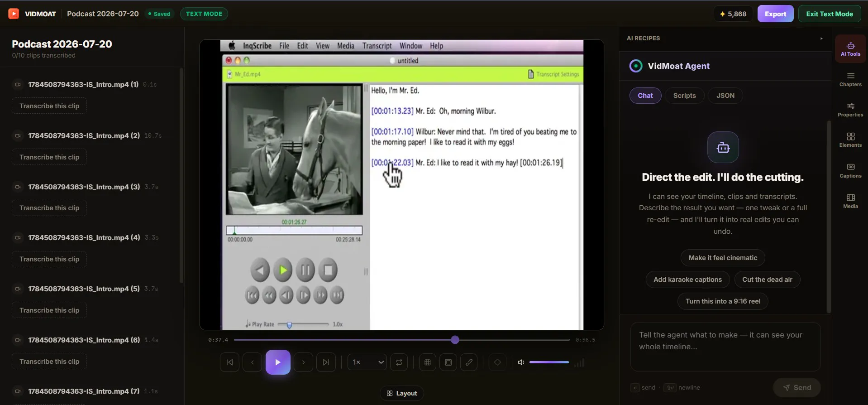Open the Chapters sidebar panel
This screenshot has width=868, height=405.
click(x=850, y=79)
